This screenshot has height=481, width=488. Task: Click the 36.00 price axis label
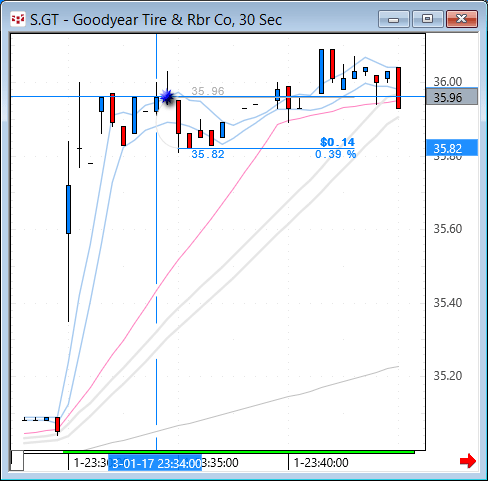[448, 81]
